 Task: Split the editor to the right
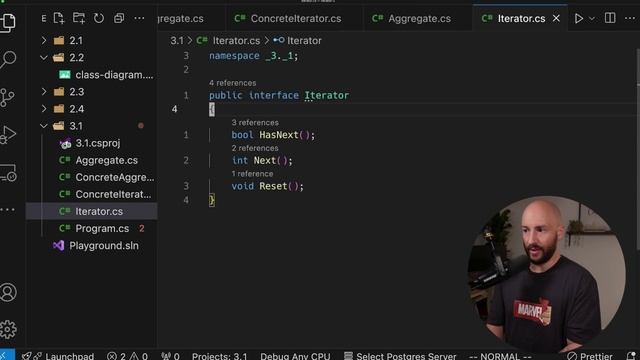pos(610,18)
